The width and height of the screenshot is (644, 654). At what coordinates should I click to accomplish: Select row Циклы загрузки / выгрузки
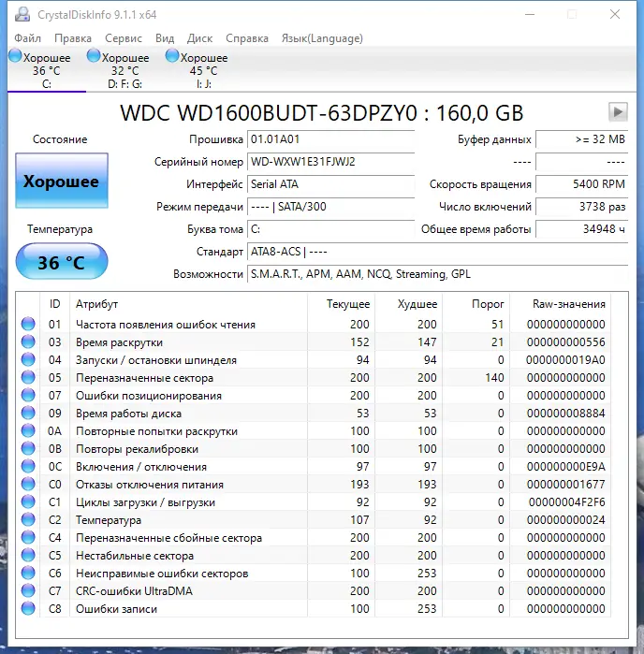tap(314, 501)
